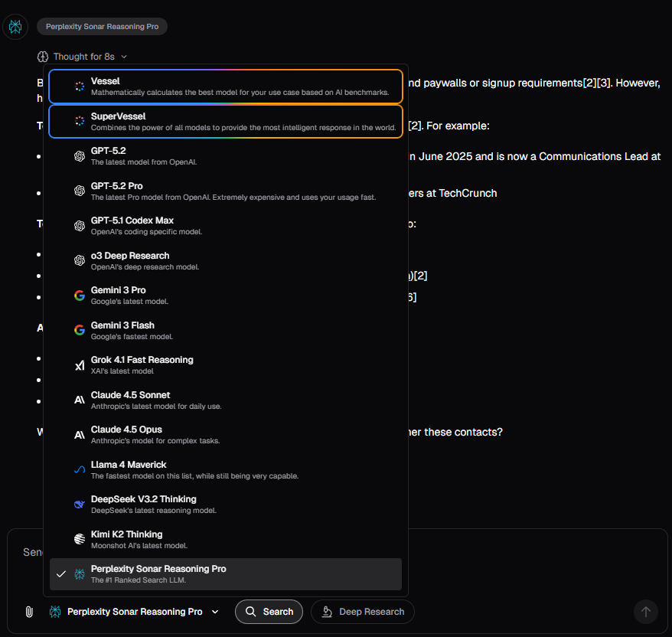This screenshot has width=672, height=637.
Task: Click 'Google's fastest model.' description
Action: point(132,337)
